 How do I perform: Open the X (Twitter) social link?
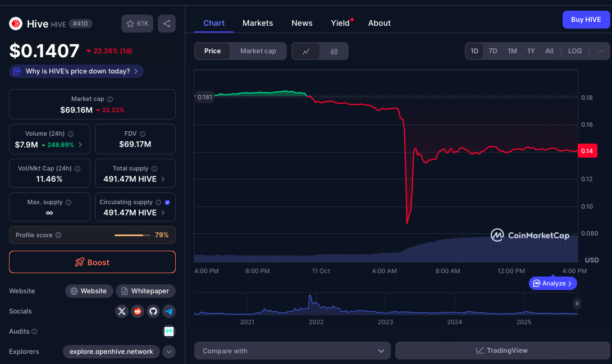coord(122,311)
